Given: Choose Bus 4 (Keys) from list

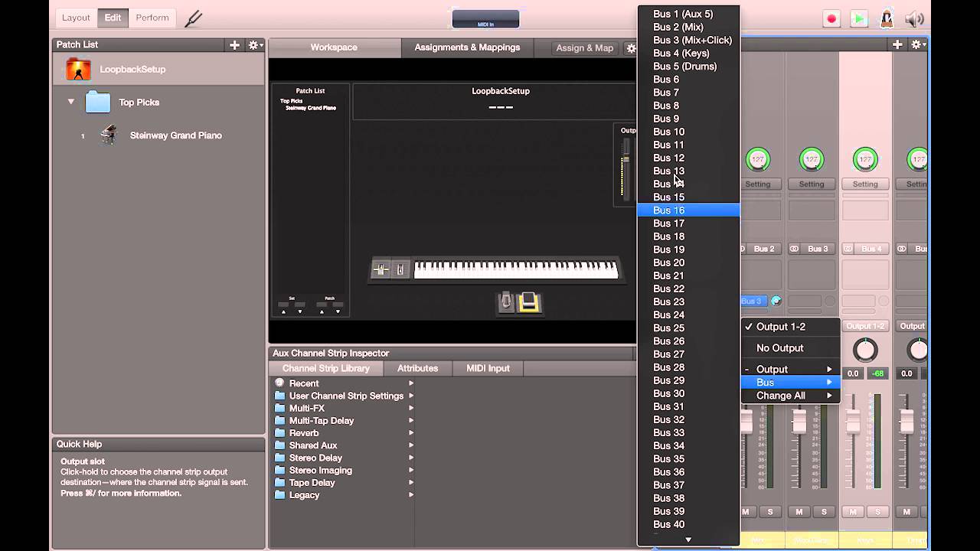Looking at the screenshot, I should tap(688, 54).
